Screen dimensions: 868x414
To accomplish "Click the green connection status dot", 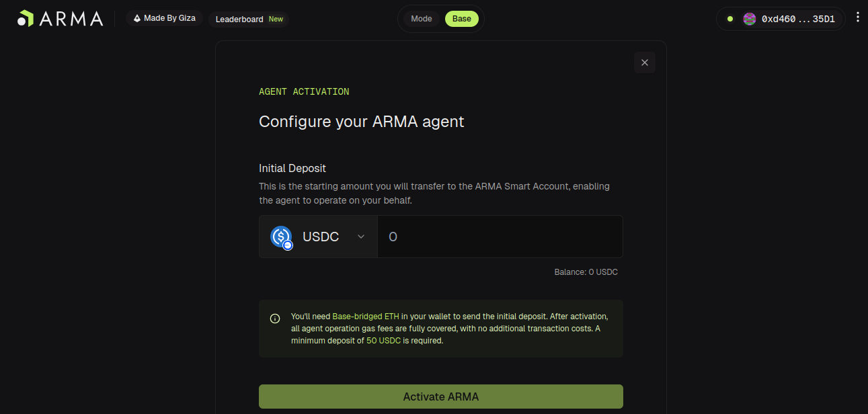I will 730,19.
